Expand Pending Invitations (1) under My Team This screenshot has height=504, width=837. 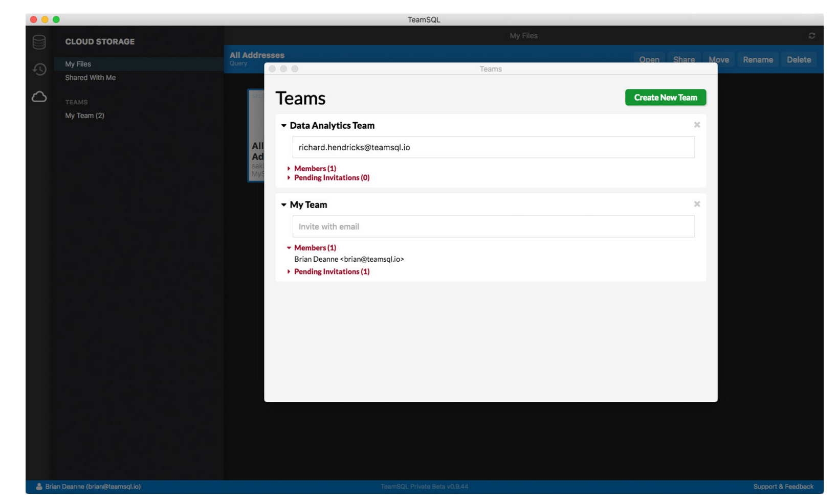[x=331, y=271]
